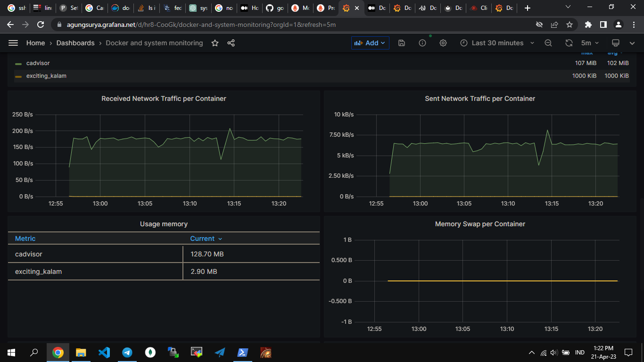This screenshot has width=644, height=362.
Task: Click the Metric column header
Action: click(x=25, y=239)
